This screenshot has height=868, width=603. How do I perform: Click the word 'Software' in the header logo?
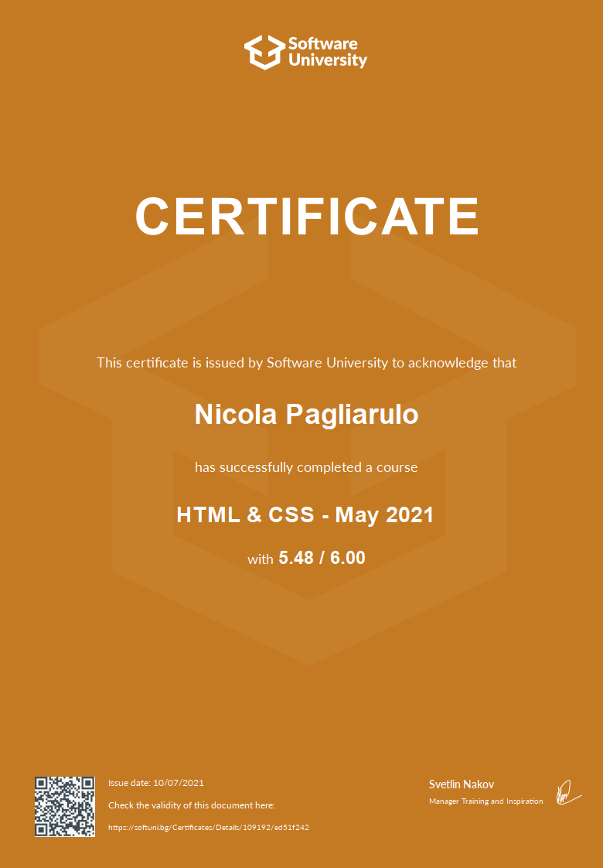(x=323, y=43)
